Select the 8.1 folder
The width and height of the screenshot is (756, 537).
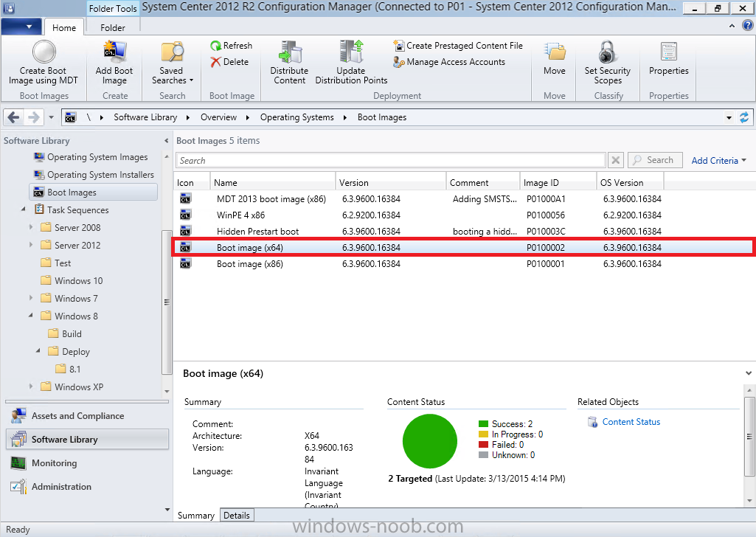[74, 369]
